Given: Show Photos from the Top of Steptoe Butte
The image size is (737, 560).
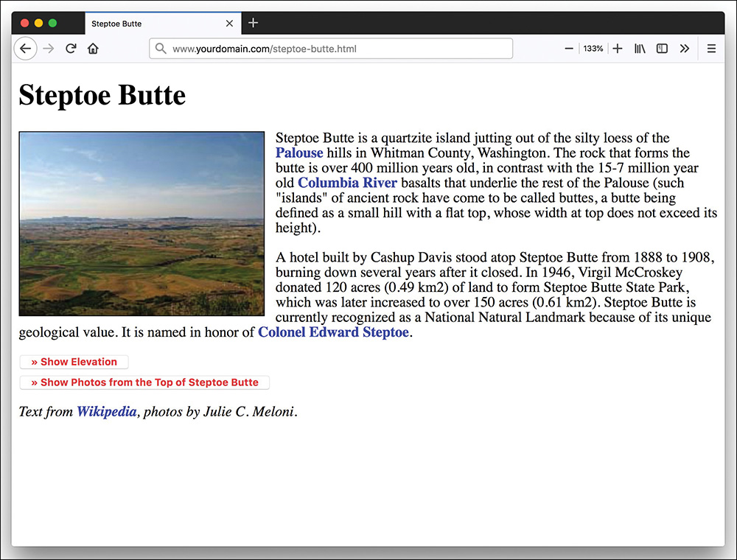Looking at the screenshot, I should click(144, 382).
